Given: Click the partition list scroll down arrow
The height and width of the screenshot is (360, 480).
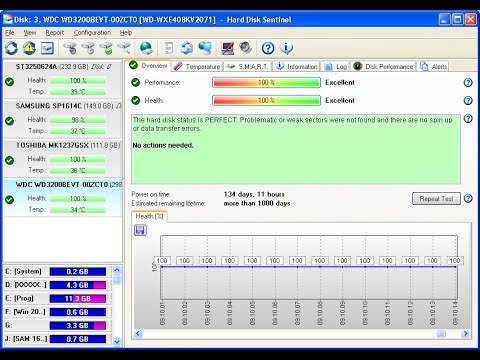Looking at the screenshot, I should click(x=117, y=341).
